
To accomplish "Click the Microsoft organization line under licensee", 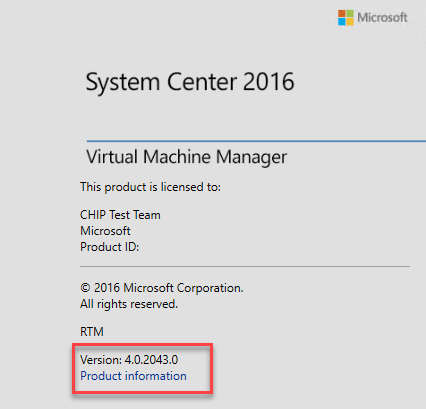I will (x=105, y=231).
